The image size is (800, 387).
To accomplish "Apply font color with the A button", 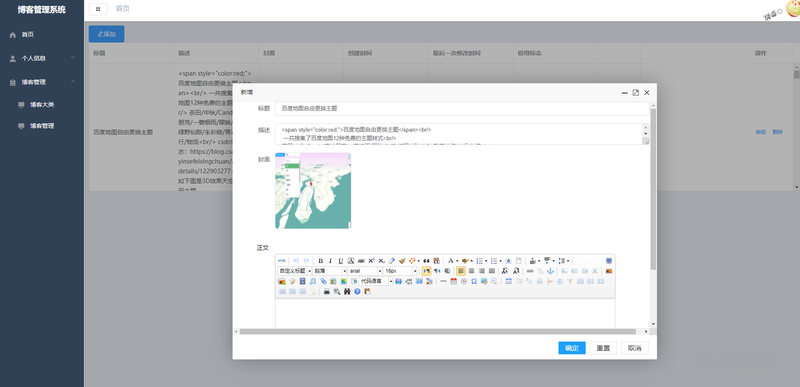I will click(451, 261).
